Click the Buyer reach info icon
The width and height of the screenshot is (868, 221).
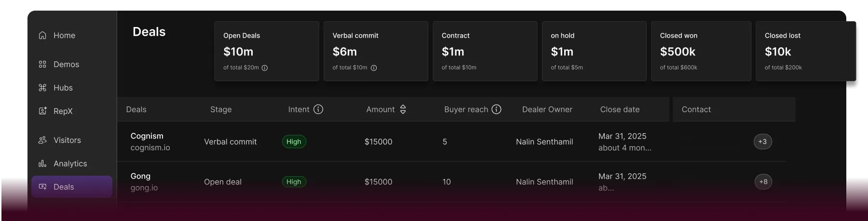coord(497,109)
